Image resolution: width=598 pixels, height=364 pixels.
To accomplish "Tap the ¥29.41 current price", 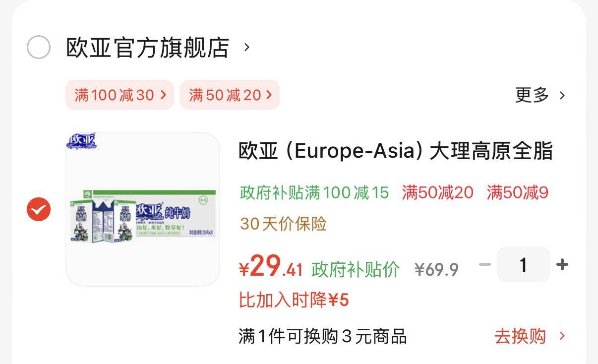I will (x=271, y=267).
